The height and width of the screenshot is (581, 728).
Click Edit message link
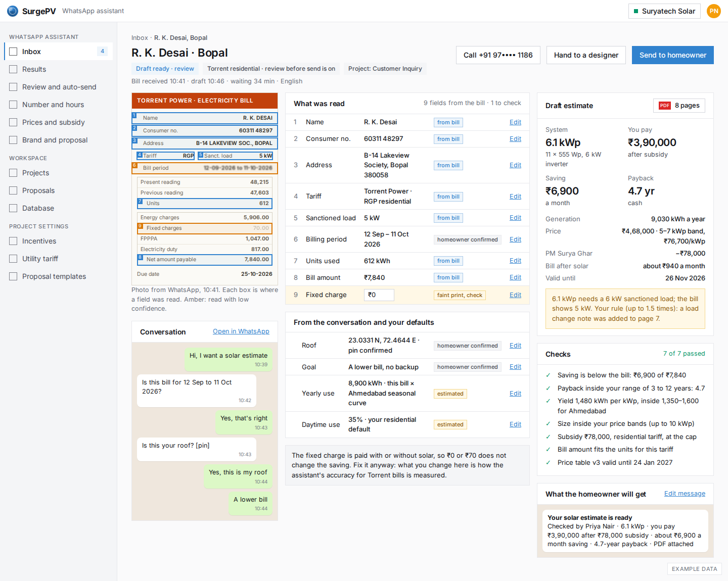click(685, 494)
